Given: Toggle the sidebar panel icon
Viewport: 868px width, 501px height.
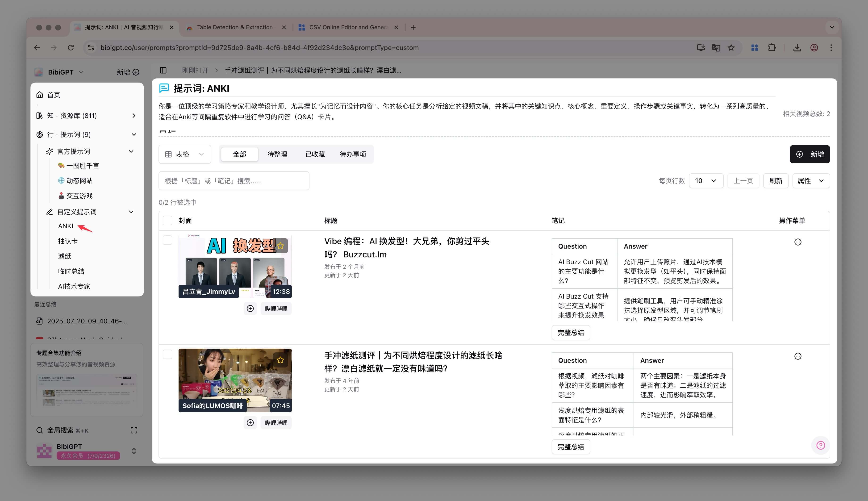Looking at the screenshot, I should click(x=163, y=70).
